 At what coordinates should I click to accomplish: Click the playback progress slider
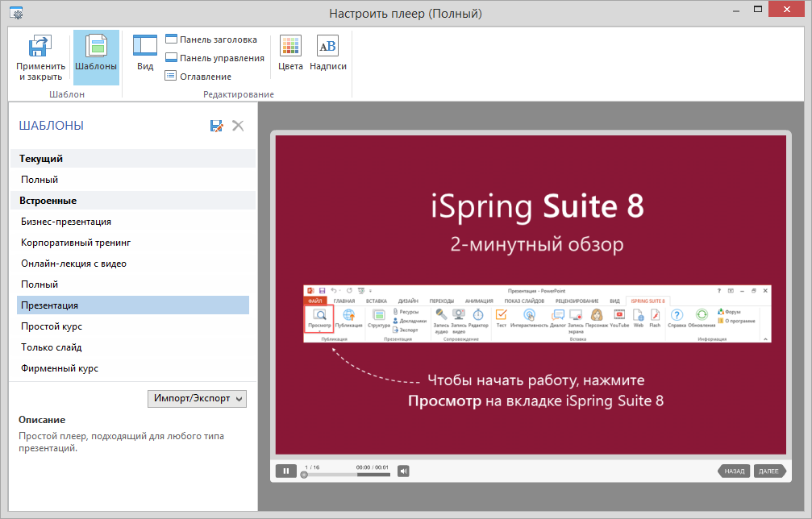click(x=347, y=475)
